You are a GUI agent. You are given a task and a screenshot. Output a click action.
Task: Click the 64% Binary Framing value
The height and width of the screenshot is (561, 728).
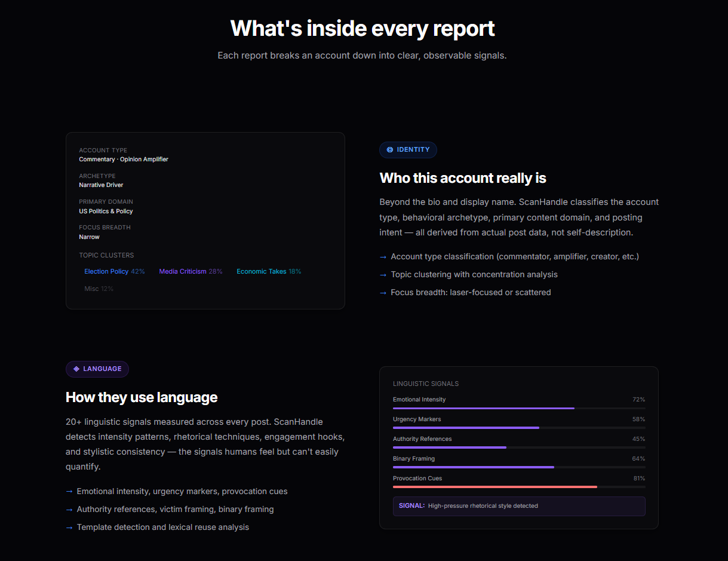pos(639,459)
